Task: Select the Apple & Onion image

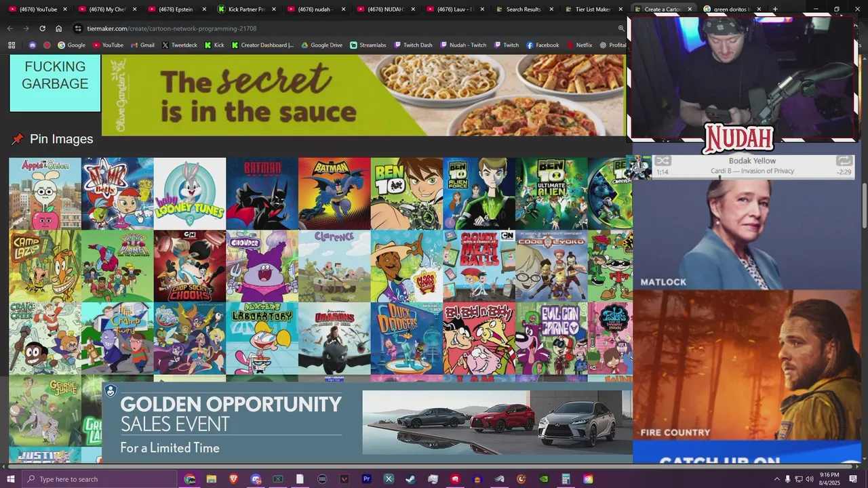Action: [x=45, y=194]
